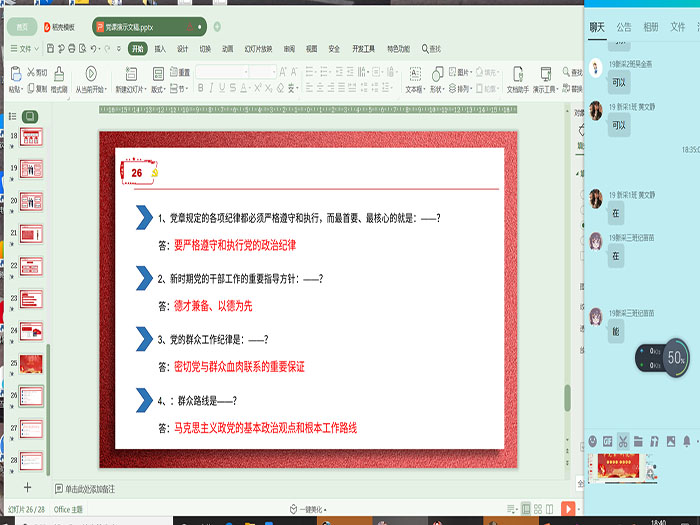Screen dimensions: 700x525
Task: Toggle Italic text formatting
Action: coord(213,88)
